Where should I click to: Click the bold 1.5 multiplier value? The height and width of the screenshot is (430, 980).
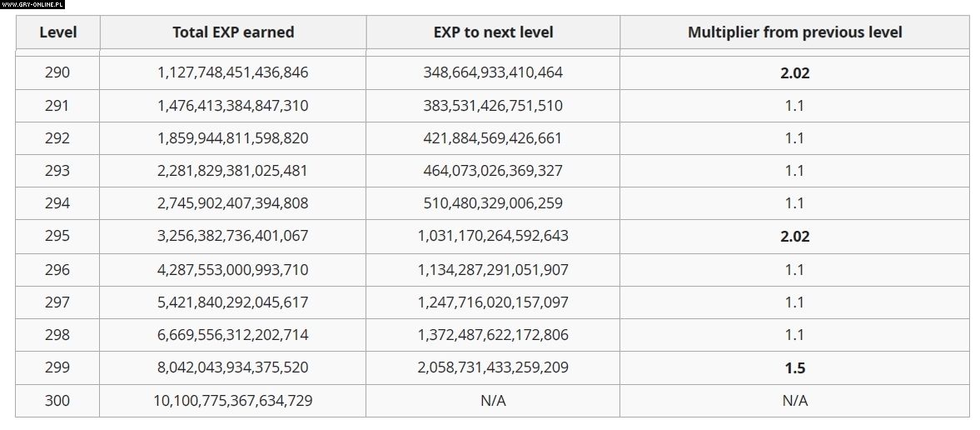pos(794,367)
